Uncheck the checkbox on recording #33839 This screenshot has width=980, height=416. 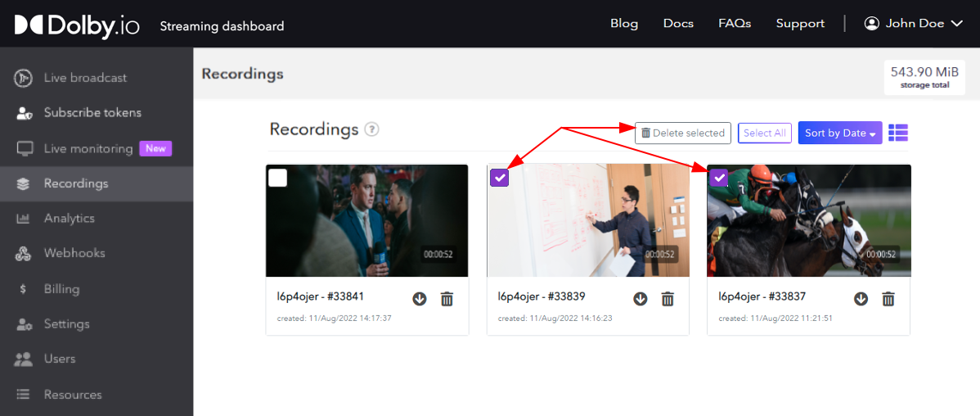[x=500, y=178]
